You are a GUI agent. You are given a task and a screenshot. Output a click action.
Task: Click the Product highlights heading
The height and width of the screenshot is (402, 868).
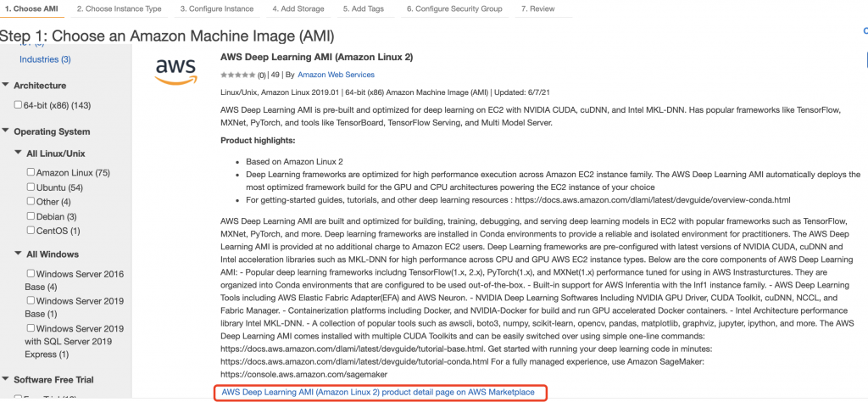258,141
